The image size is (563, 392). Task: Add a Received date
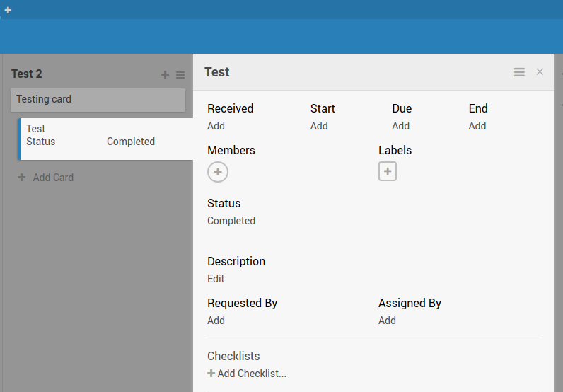[216, 126]
